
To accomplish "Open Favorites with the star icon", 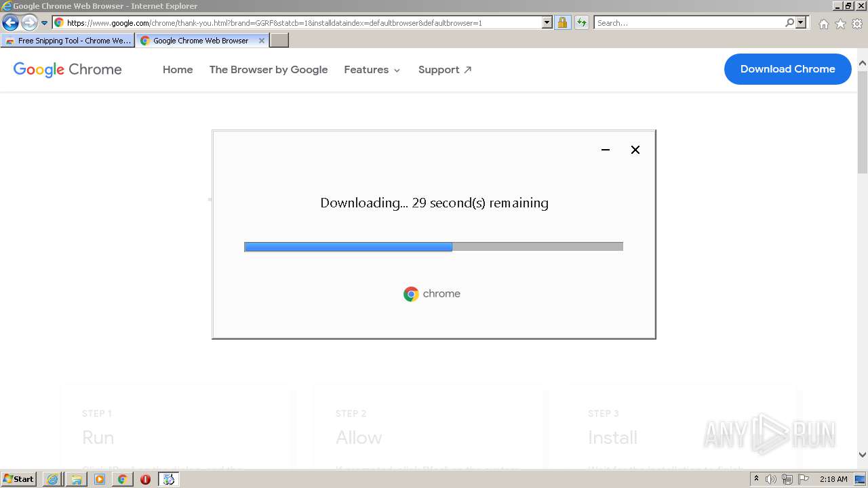I will coord(840,24).
